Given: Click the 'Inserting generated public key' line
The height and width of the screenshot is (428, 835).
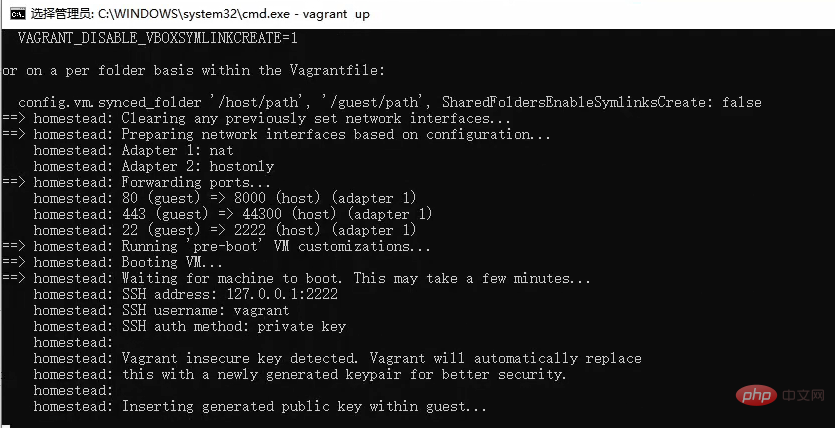Looking at the screenshot, I should 260,406.
